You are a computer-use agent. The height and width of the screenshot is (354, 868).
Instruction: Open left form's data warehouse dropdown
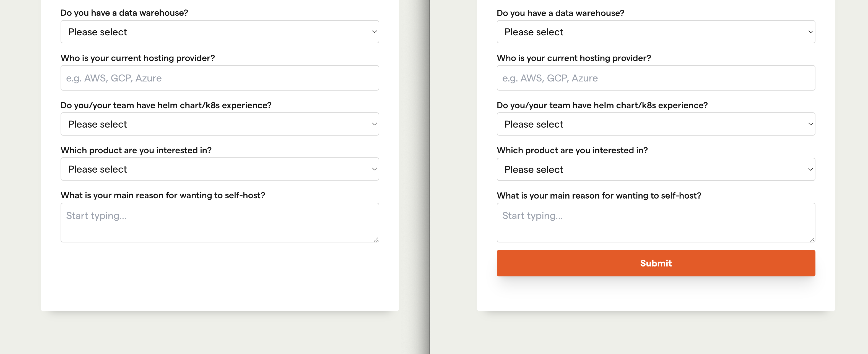(x=219, y=32)
